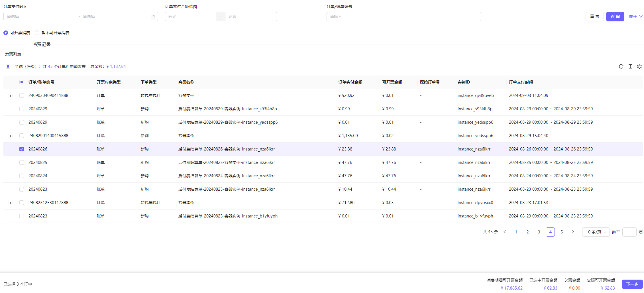Toggle header select-all checkbox in table
The height and width of the screenshot is (293, 644).
(22, 82)
